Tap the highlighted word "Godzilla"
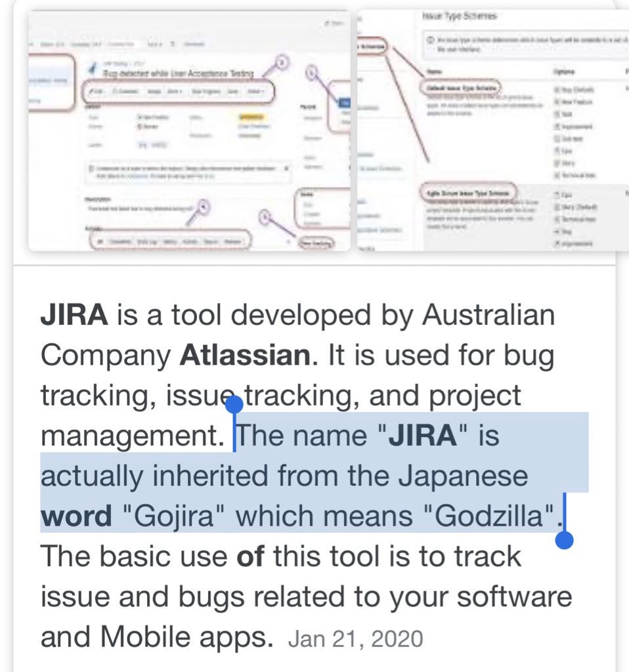The width and height of the screenshot is (629, 672). [x=489, y=515]
